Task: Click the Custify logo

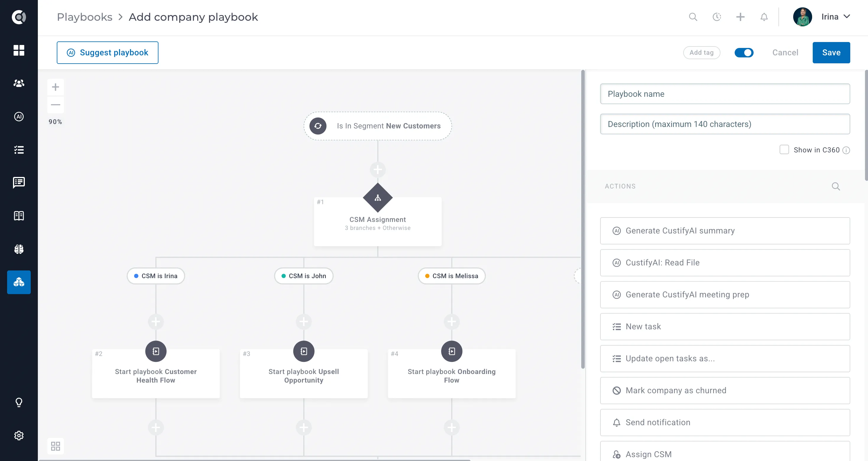Action: tap(19, 17)
